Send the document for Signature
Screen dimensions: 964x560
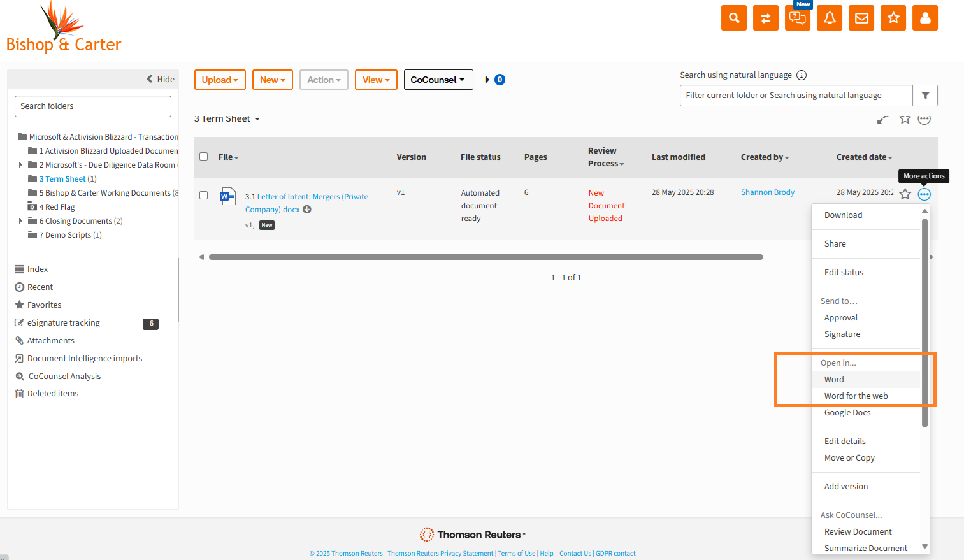pyautogui.click(x=842, y=334)
